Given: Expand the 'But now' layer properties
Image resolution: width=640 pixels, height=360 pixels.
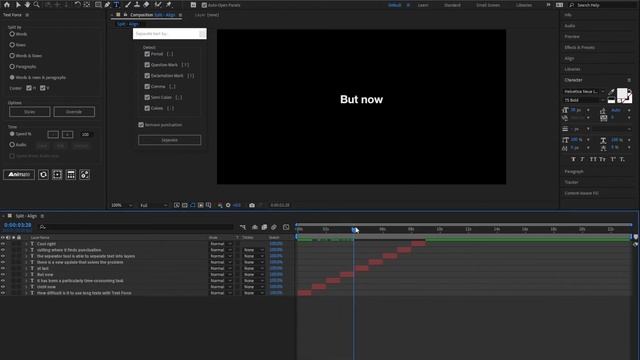Looking at the screenshot, I should pyautogui.click(x=27, y=274).
